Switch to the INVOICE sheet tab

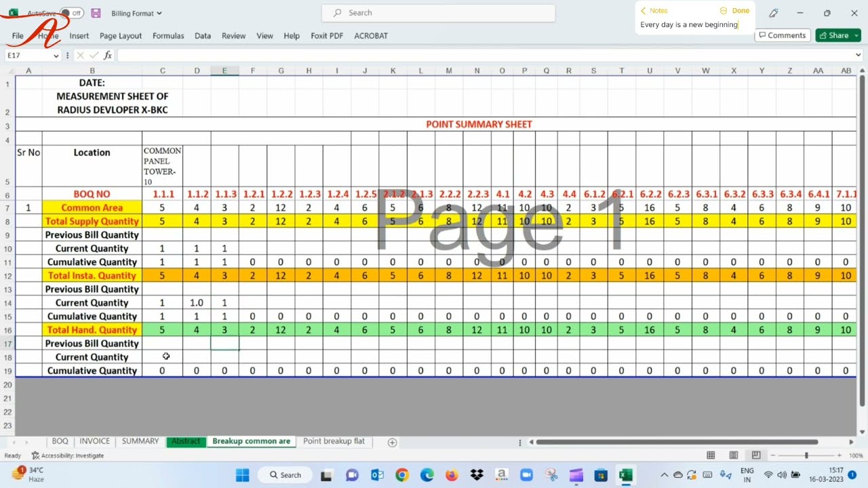tap(94, 441)
